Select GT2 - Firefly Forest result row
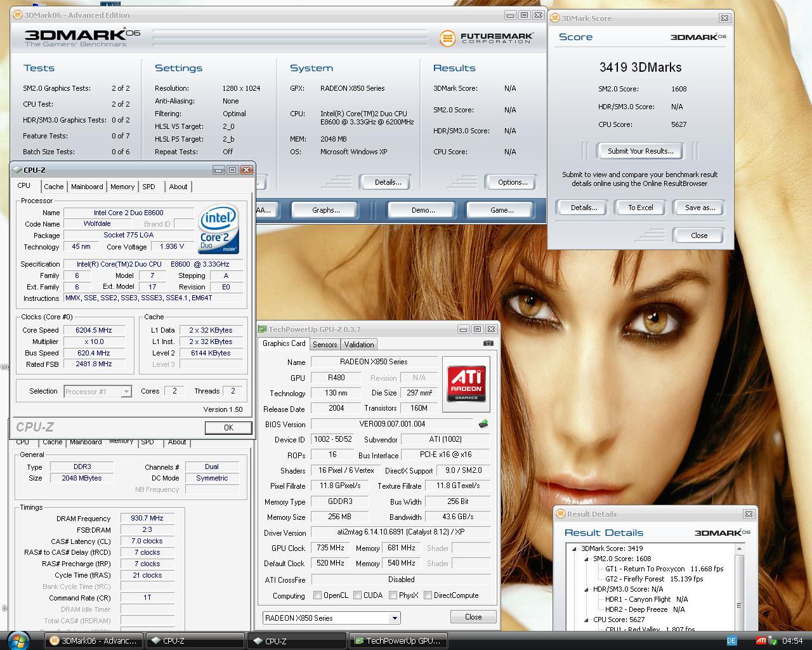The width and height of the screenshot is (812, 650). (x=654, y=579)
